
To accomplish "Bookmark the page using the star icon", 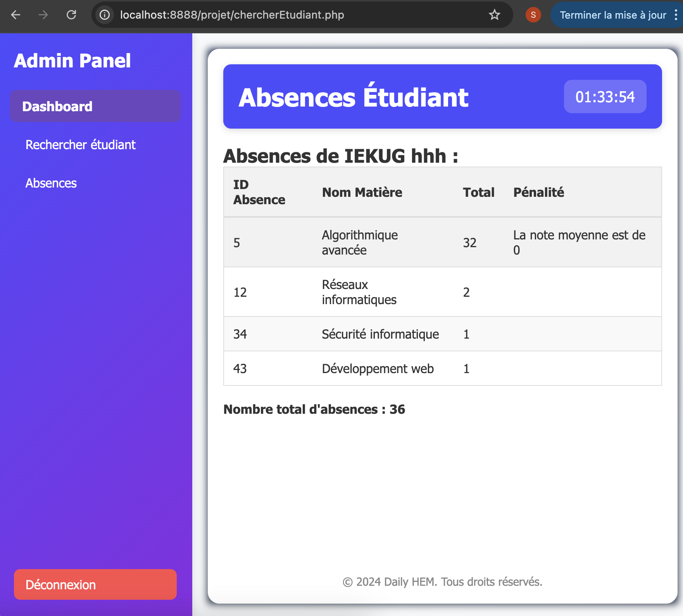I will point(494,15).
